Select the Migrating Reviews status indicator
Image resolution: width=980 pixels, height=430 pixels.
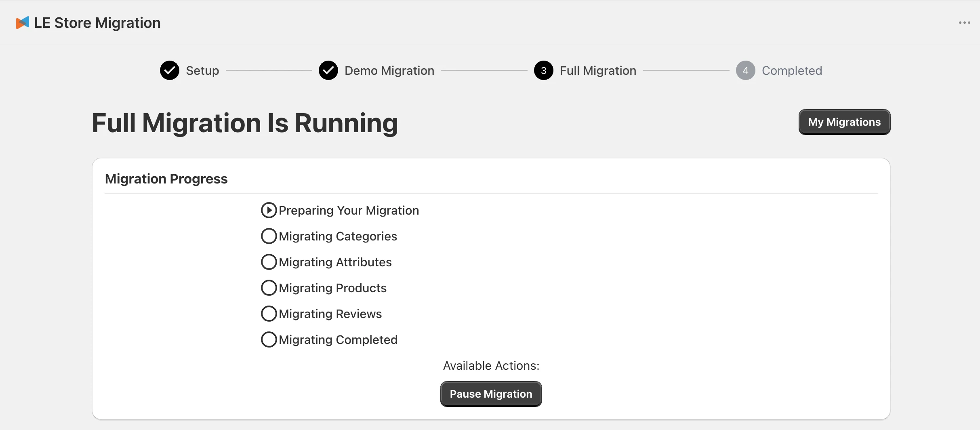269,313
